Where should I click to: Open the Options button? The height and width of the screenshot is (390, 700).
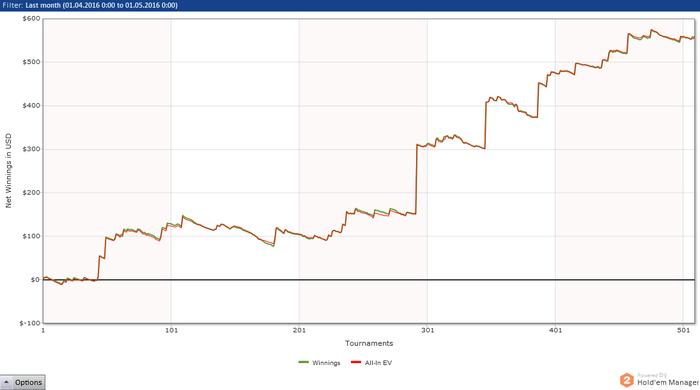(22, 382)
